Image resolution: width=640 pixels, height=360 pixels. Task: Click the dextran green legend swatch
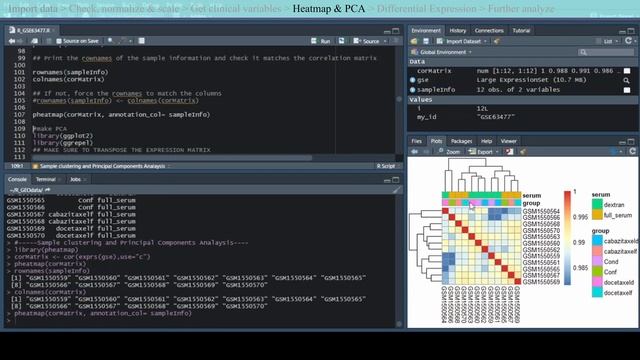pyautogui.click(x=597, y=204)
